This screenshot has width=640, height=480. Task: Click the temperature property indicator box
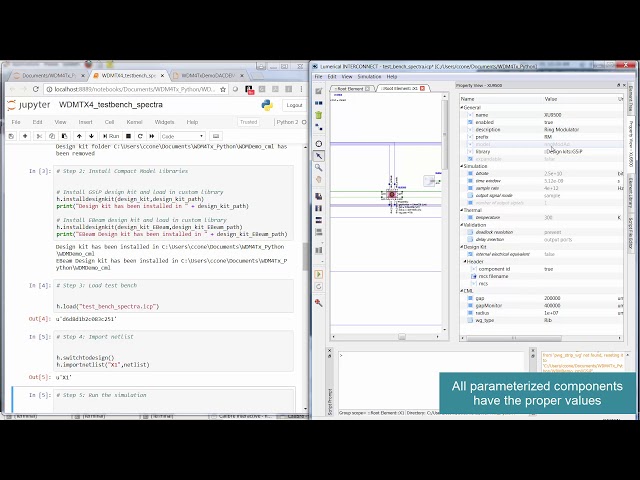pyautogui.click(x=470, y=218)
